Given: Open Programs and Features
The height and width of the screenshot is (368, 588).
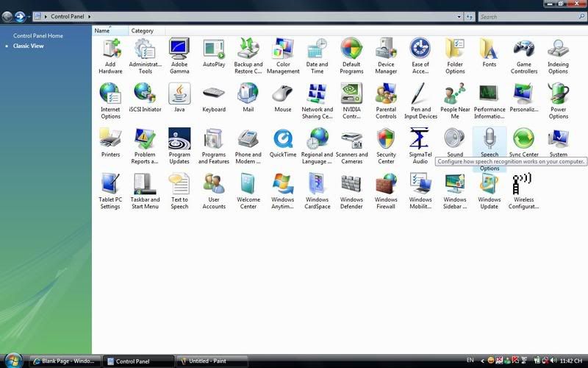Looking at the screenshot, I should (x=214, y=146).
